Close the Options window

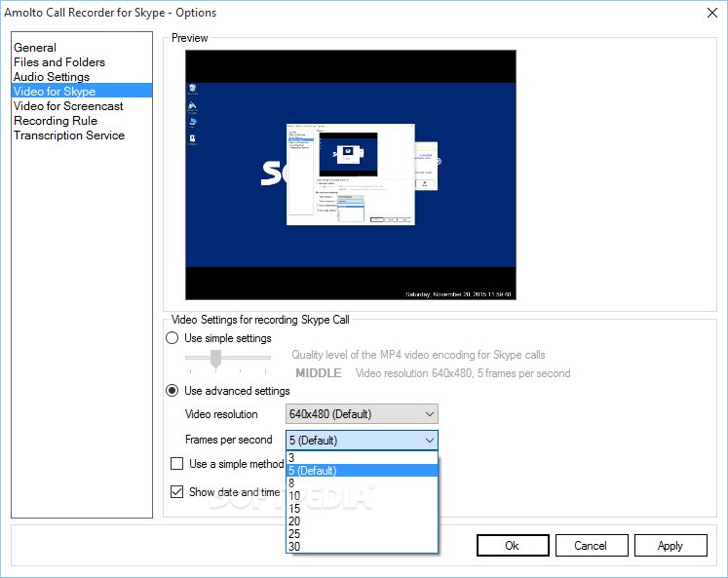click(712, 13)
